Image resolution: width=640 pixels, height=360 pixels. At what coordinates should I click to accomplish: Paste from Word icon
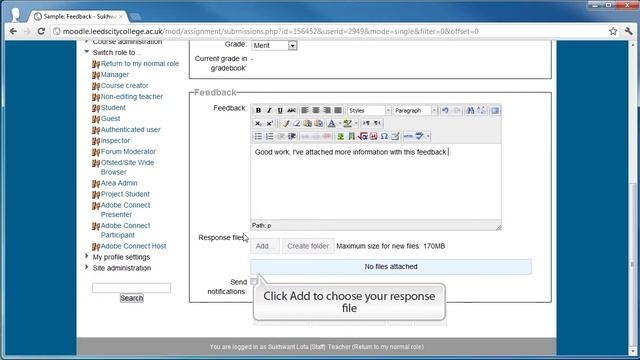(x=319, y=123)
